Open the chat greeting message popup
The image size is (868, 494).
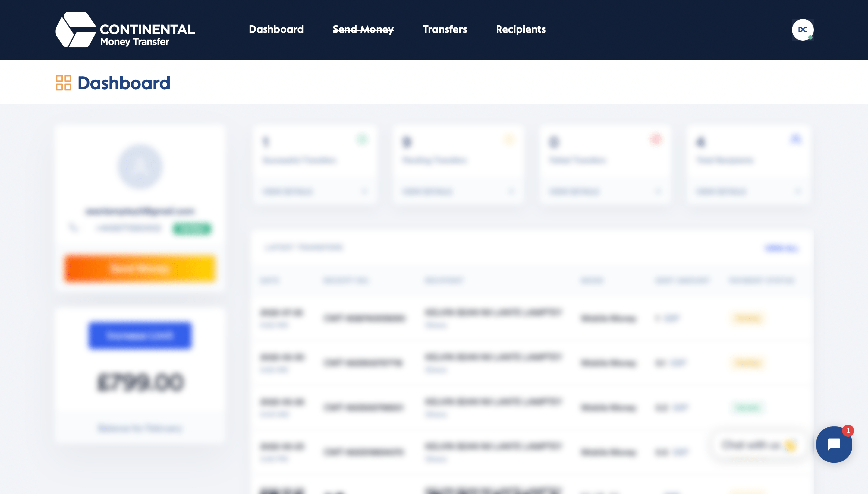tap(759, 445)
